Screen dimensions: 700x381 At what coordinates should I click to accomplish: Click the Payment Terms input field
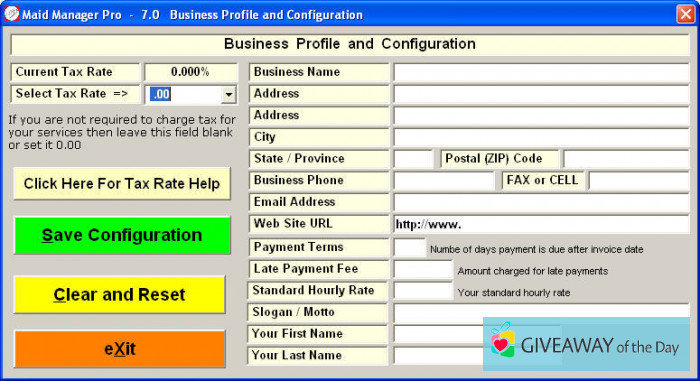pos(409,247)
